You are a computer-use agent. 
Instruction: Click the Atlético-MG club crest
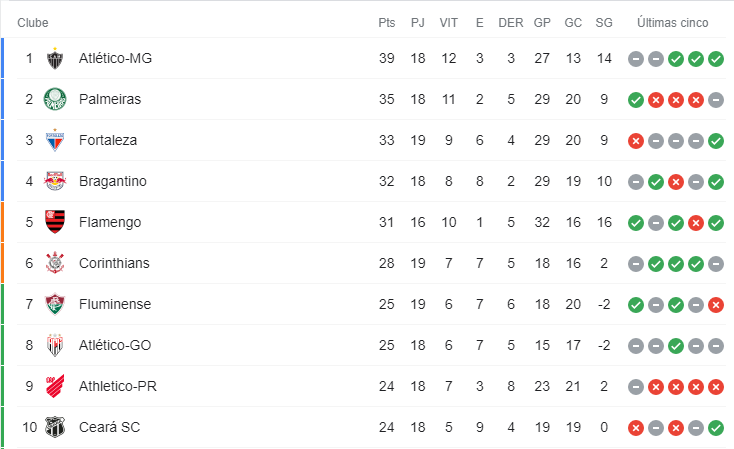click(x=55, y=59)
